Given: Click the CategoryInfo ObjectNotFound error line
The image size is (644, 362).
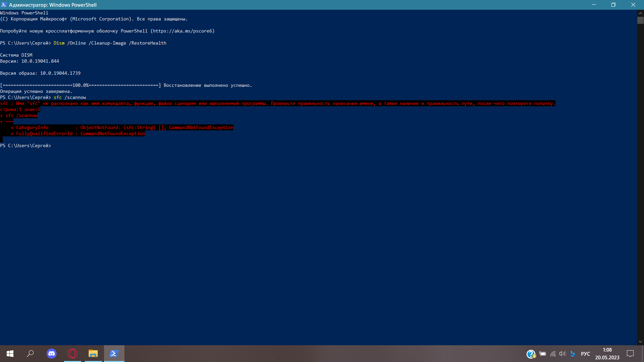Looking at the screenshot, I should click(x=122, y=128).
